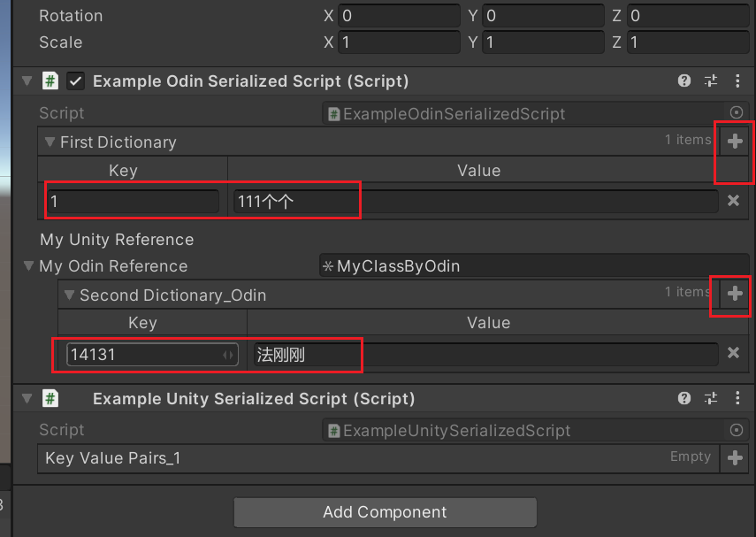Open the object picker for the ExampleOdinSerializedScript field

point(737,112)
